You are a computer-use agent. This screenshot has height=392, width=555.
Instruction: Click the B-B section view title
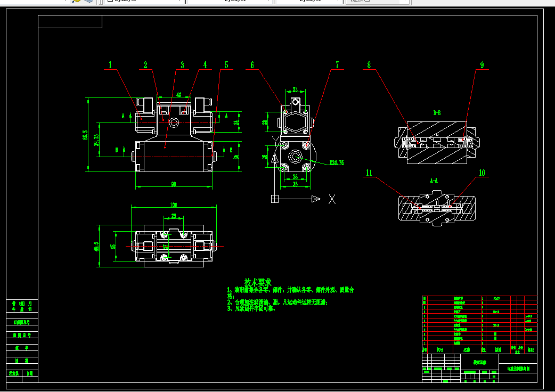(x=437, y=113)
